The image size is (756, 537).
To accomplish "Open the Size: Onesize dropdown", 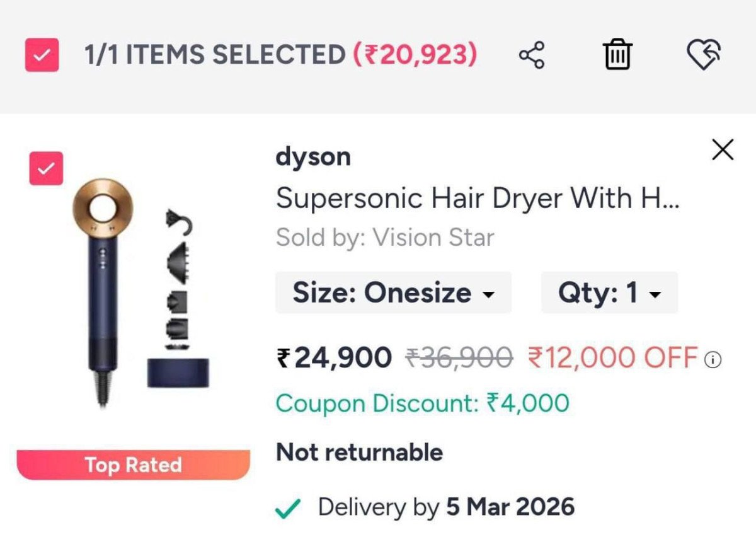I will pyautogui.click(x=393, y=292).
